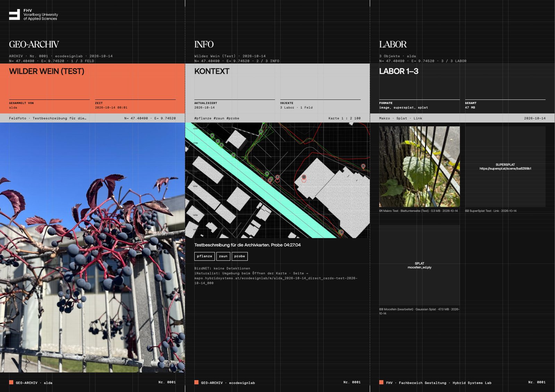Click the 'Makro · Splat · Link' label
555x392 pixels.
401,118
